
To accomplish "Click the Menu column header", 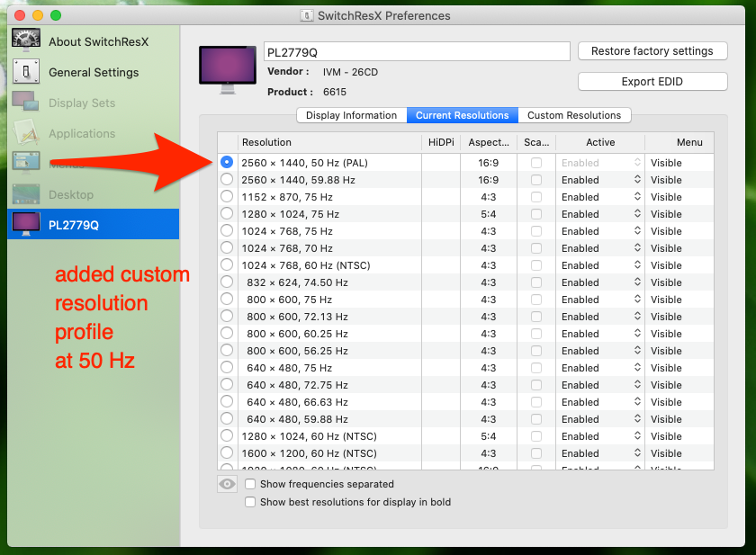I will (679, 142).
